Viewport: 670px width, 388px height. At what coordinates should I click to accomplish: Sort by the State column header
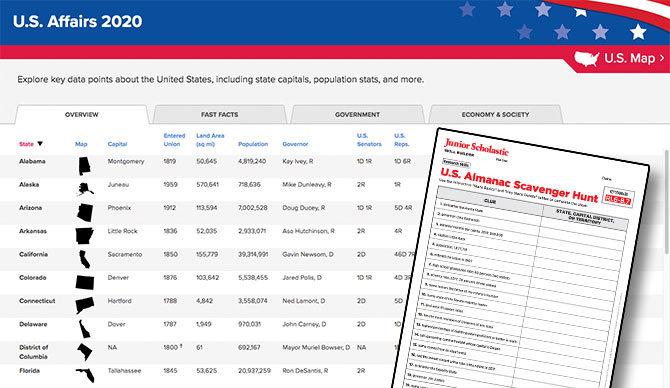[26, 144]
